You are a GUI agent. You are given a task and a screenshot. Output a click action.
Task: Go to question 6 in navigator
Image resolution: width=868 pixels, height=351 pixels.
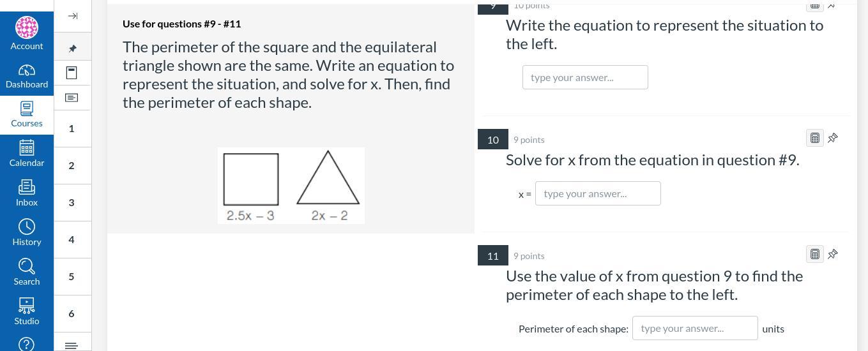[72, 313]
